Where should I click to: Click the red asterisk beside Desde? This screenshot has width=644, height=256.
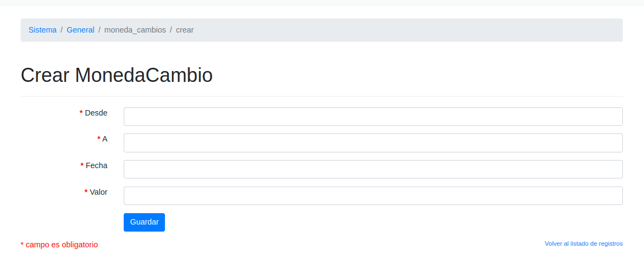coord(81,113)
